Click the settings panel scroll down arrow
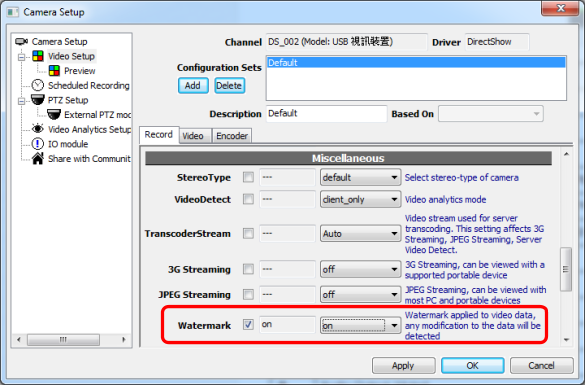Viewport: 585px width, 385px height. [x=566, y=340]
